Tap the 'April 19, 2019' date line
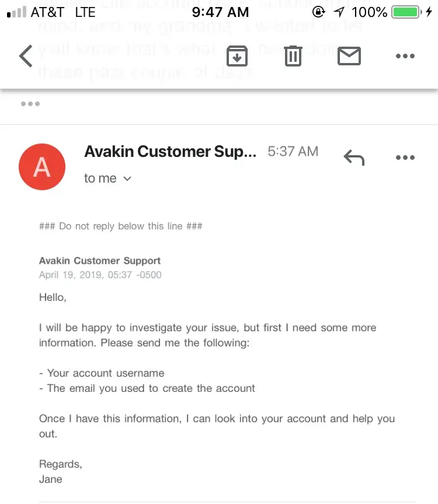438x504 pixels. [x=100, y=275]
